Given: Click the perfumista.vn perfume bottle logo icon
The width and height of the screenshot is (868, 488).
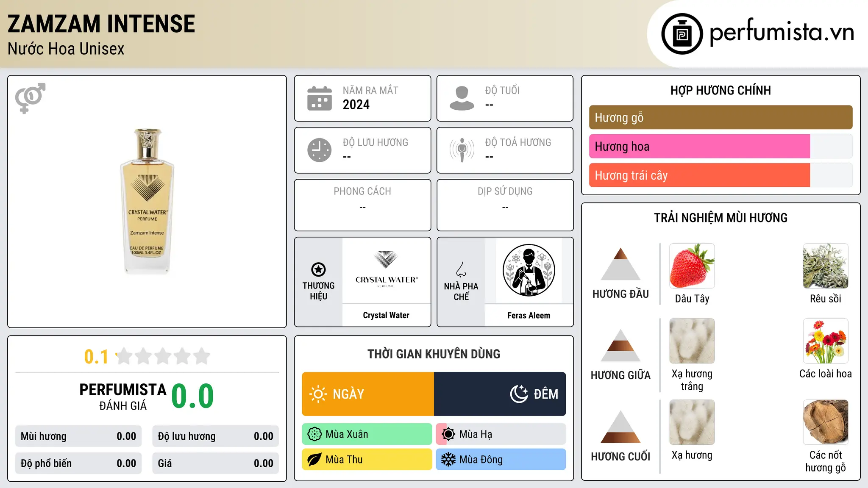Looking at the screenshot, I should [x=682, y=34].
